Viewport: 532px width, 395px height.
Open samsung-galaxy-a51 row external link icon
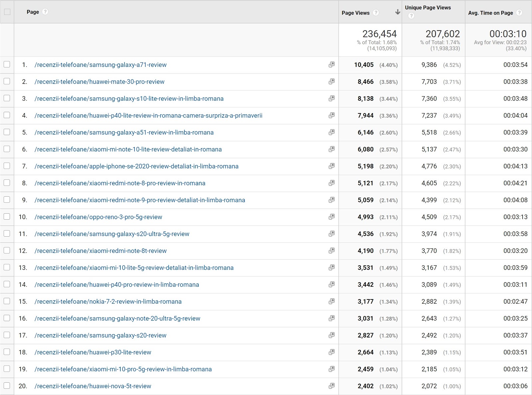click(x=332, y=132)
